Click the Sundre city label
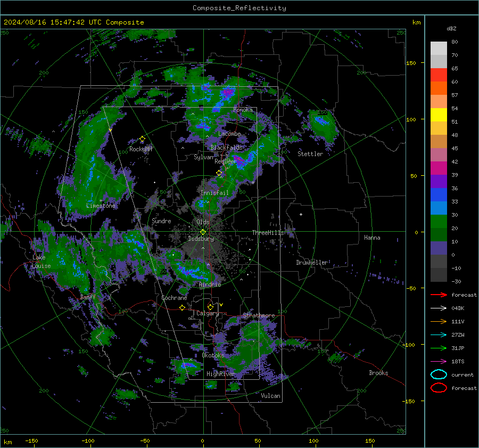This screenshot has width=479, height=448. 161,221
